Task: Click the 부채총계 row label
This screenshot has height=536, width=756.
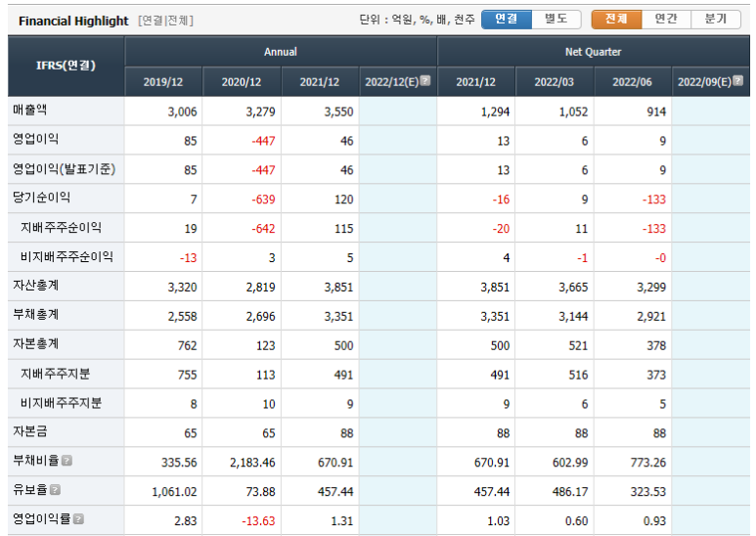Action: (35, 315)
